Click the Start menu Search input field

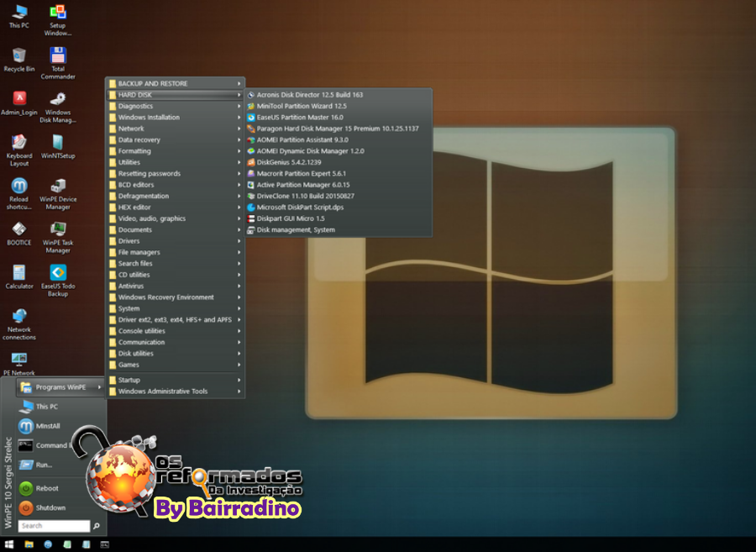54,526
